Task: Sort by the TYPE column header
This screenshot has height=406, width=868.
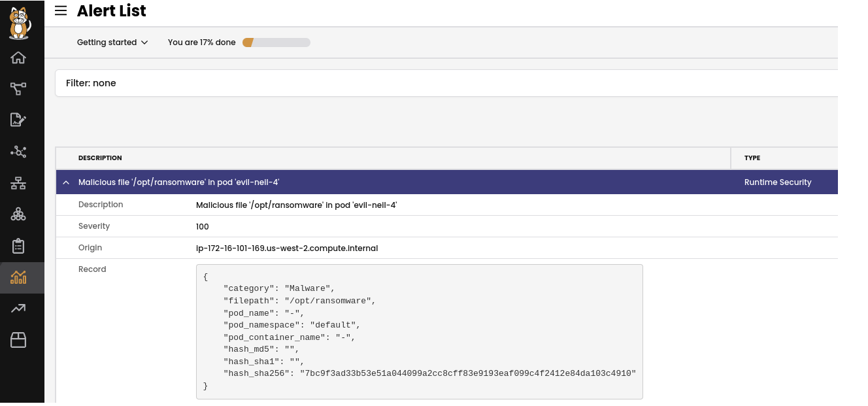Action: click(752, 158)
